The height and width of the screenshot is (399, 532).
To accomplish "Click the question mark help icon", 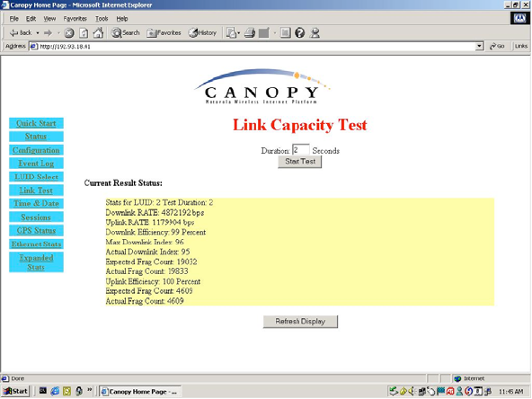I will click(299, 33).
